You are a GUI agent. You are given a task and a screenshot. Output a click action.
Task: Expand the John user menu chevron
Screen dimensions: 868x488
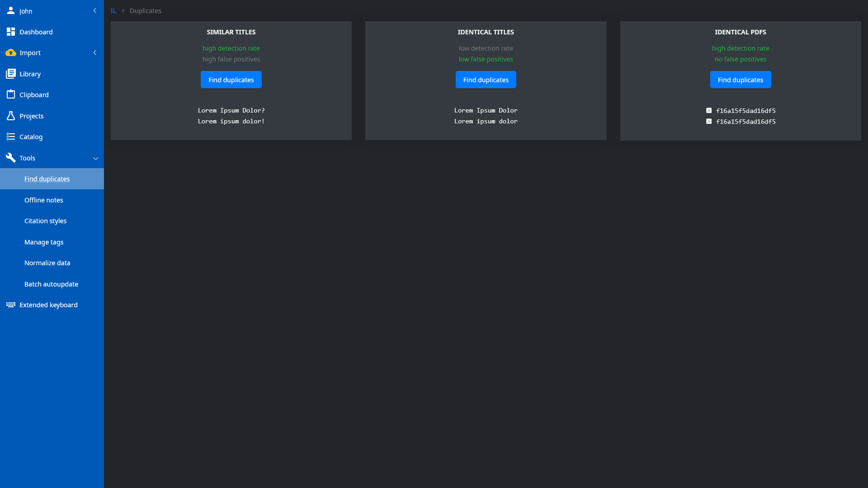point(94,10)
